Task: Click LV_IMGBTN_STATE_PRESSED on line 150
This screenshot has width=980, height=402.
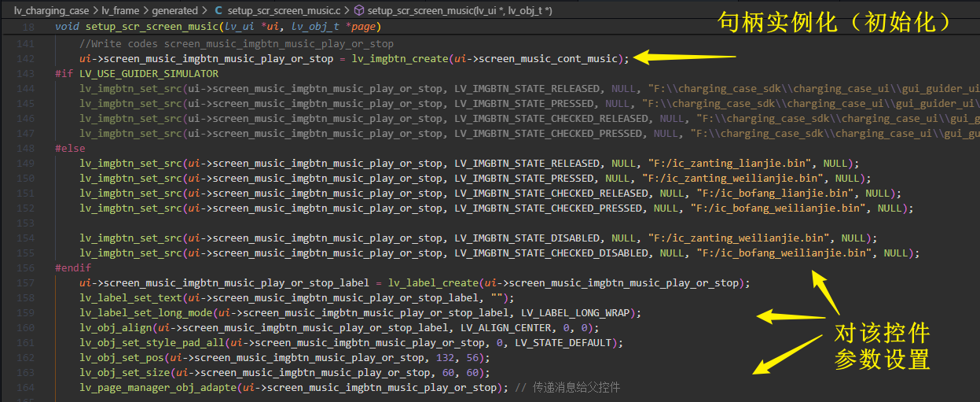Action: coord(524,178)
